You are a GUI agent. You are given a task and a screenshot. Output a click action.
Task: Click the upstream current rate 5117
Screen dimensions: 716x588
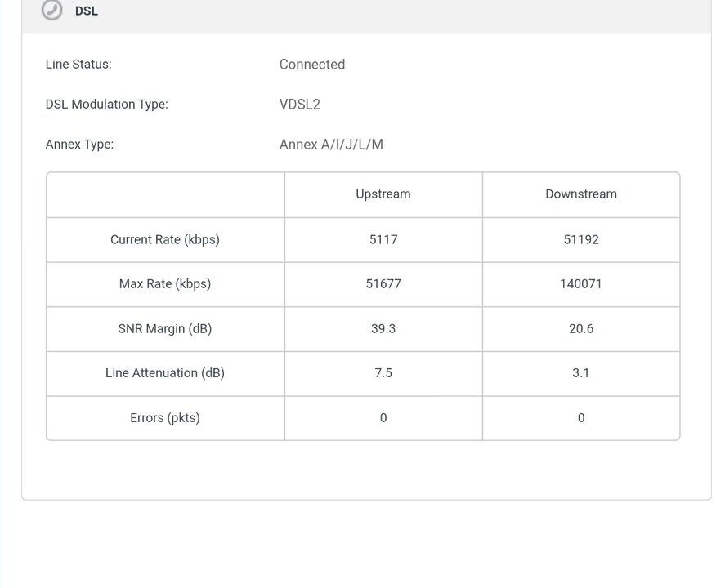point(383,240)
